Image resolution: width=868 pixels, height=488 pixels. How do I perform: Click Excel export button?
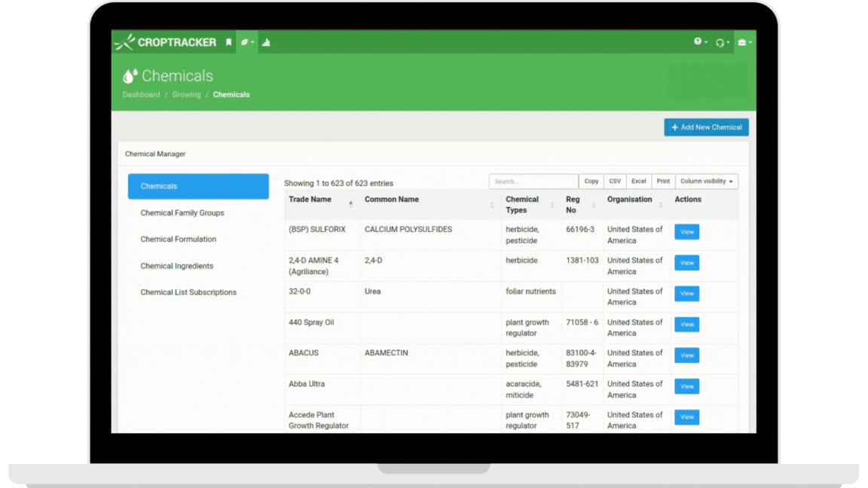point(639,181)
